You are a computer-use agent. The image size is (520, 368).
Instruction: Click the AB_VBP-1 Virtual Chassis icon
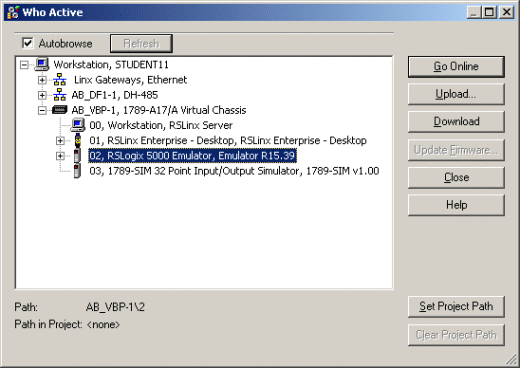tap(60, 110)
